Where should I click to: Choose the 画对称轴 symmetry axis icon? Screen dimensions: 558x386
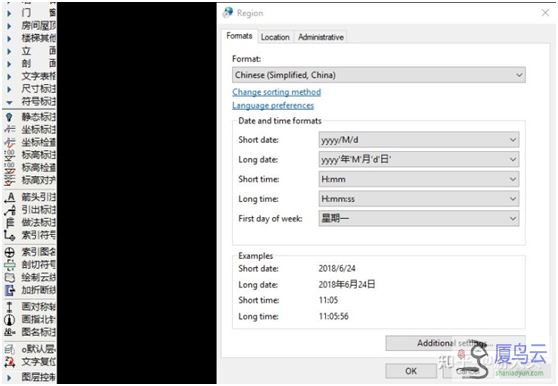(x=10, y=307)
